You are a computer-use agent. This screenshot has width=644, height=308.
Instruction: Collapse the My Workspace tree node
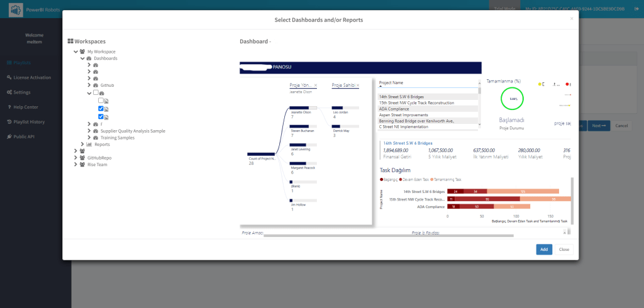[x=75, y=52]
